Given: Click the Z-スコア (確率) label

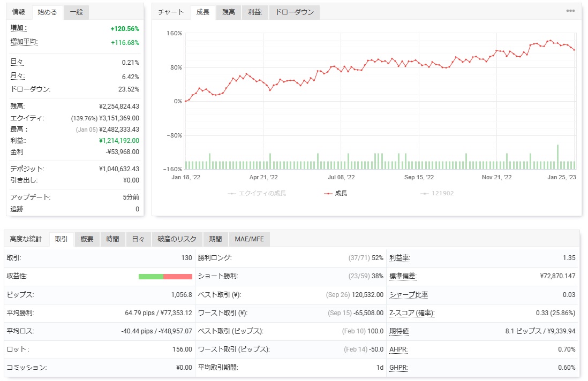Looking at the screenshot, I should pyautogui.click(x=412, y=313).
